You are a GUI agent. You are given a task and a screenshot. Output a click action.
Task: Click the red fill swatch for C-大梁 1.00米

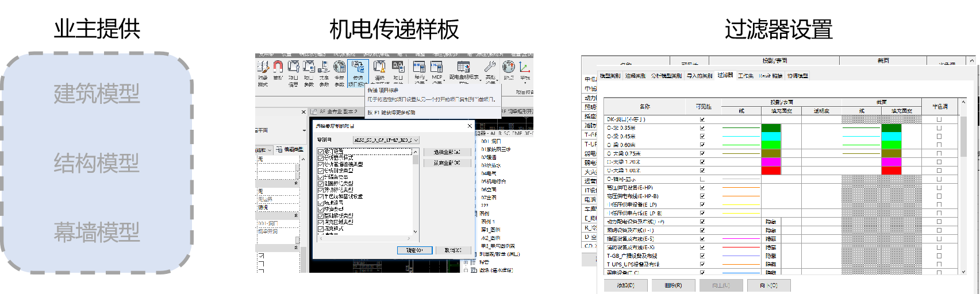pyautogui.click(x=771, y=171)
